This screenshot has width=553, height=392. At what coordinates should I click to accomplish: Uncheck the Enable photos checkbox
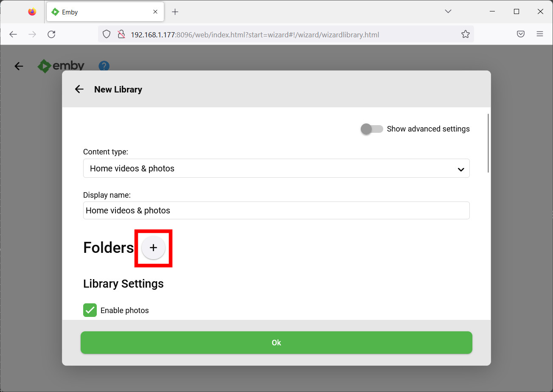click(90, 310)
